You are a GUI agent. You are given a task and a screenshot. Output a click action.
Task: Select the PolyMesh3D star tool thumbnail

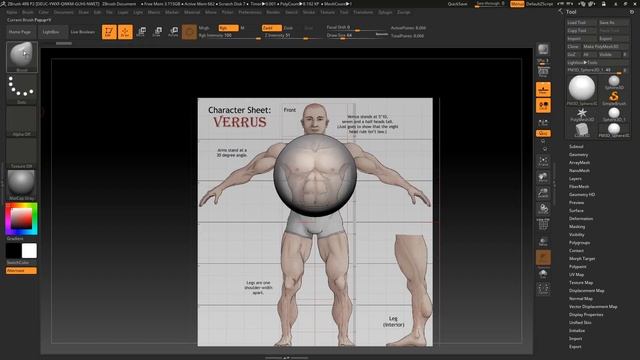pyautogui.click(x=582, y=114)
